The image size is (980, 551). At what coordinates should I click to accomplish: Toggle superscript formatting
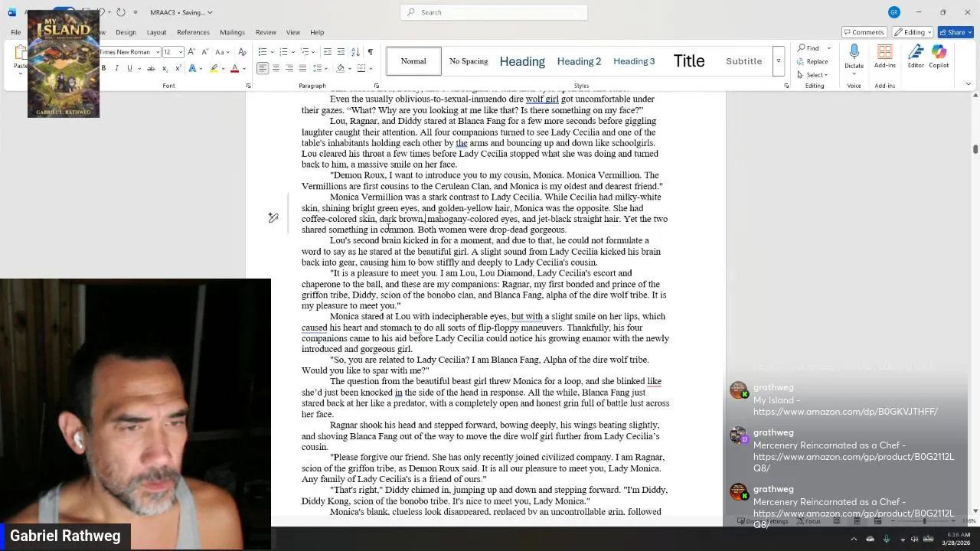(x=178, y=68)
